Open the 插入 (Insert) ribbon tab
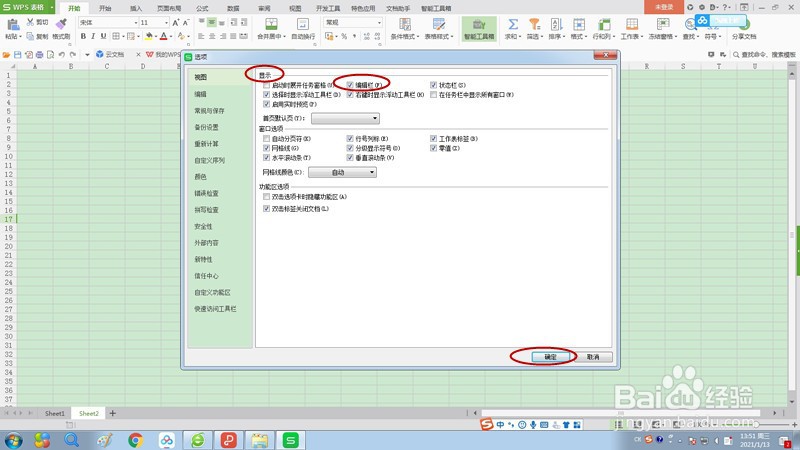This screenshot has height=450, width=800. (x=136, y=8)
